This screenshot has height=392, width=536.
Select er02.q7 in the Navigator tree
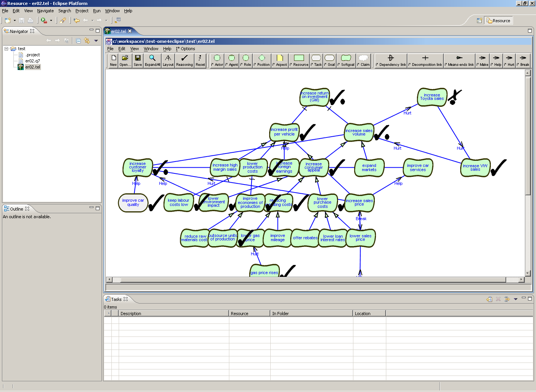pos(32,60)
